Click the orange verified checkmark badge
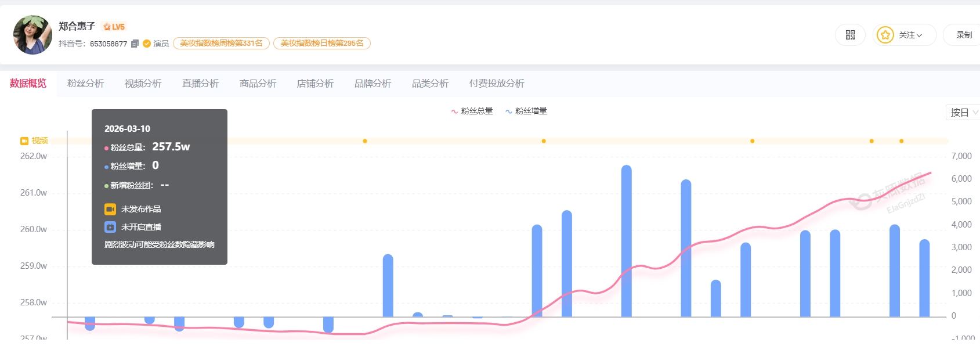Screen dimensions: 980x346 coord(147,44)
